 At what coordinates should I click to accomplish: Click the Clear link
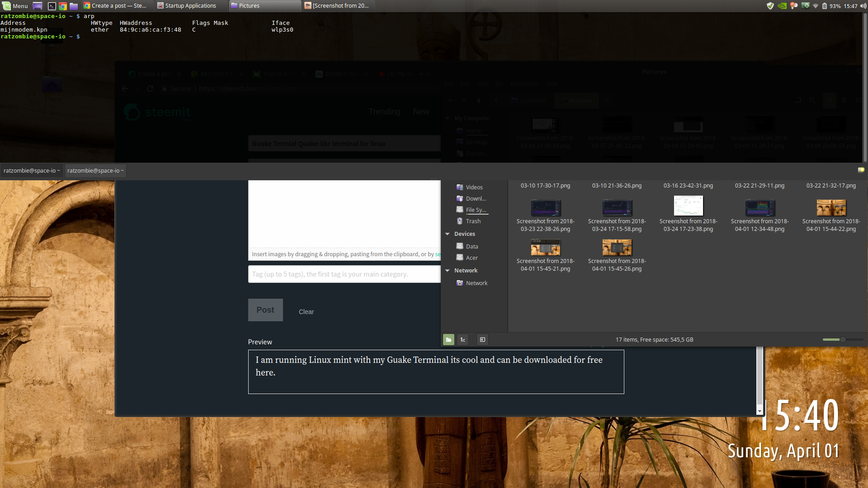(306, 312)
